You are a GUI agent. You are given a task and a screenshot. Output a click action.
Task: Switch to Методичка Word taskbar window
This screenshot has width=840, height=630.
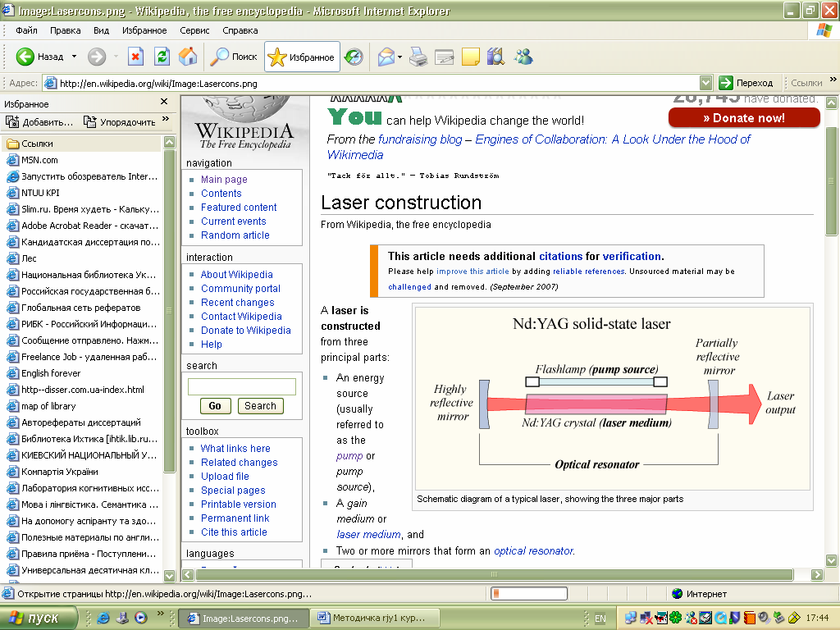[376, 619]
